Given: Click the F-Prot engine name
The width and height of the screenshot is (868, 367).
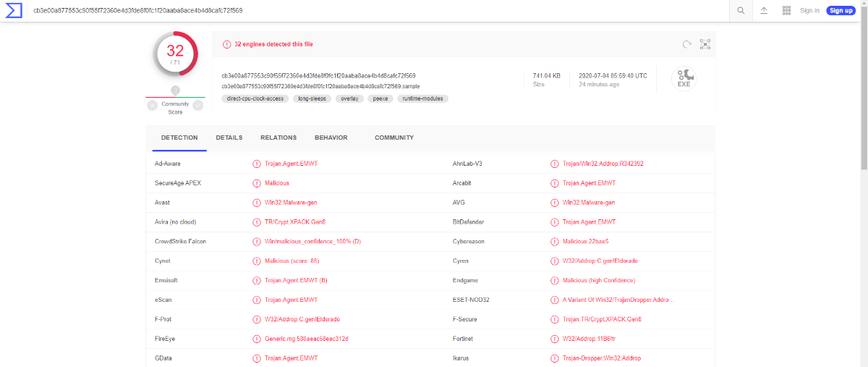Looking at the screenshot, I should (x=163, y=319).
